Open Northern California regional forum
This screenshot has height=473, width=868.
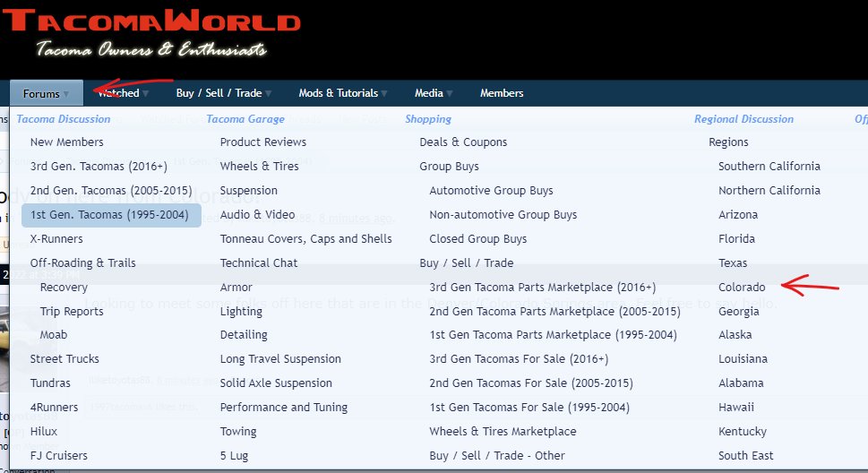(769, 191)
